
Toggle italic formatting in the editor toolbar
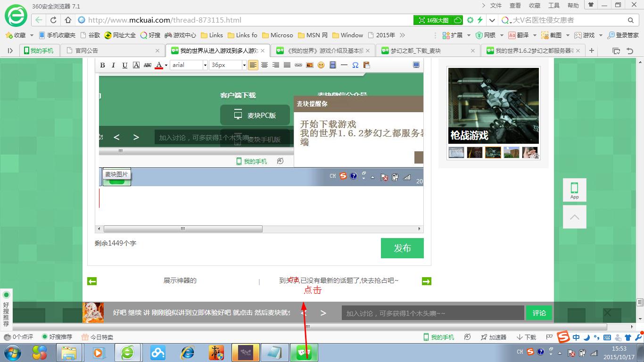click(x=114, y=65)
